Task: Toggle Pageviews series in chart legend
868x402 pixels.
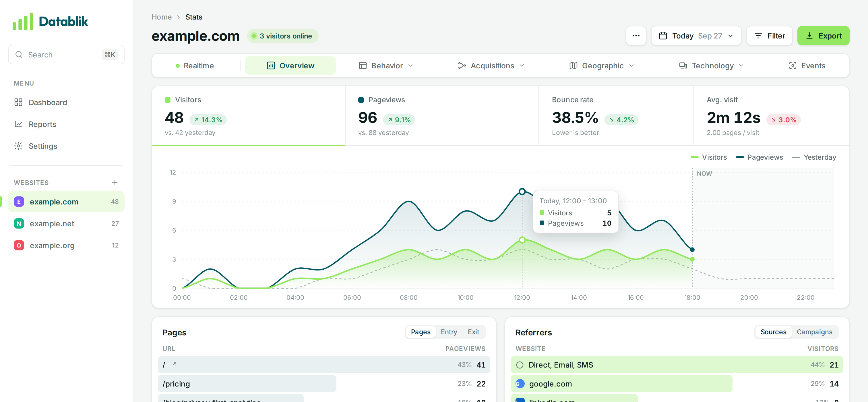Action: pyautogui.click(x=759, y=157)
